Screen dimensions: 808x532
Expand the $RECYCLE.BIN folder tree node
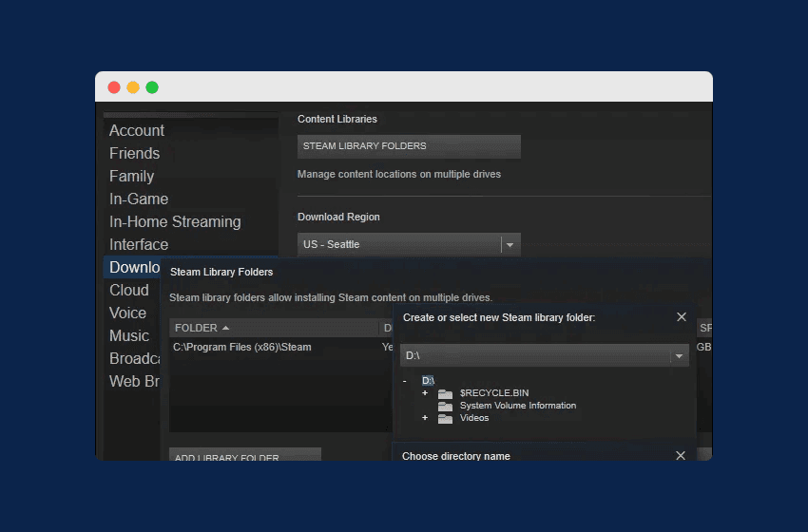[425, 393]
